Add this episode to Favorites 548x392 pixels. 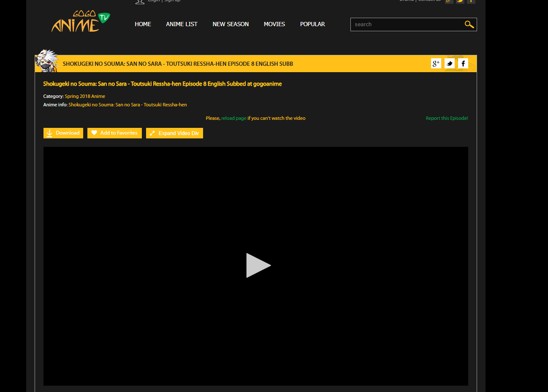point(114,133)
